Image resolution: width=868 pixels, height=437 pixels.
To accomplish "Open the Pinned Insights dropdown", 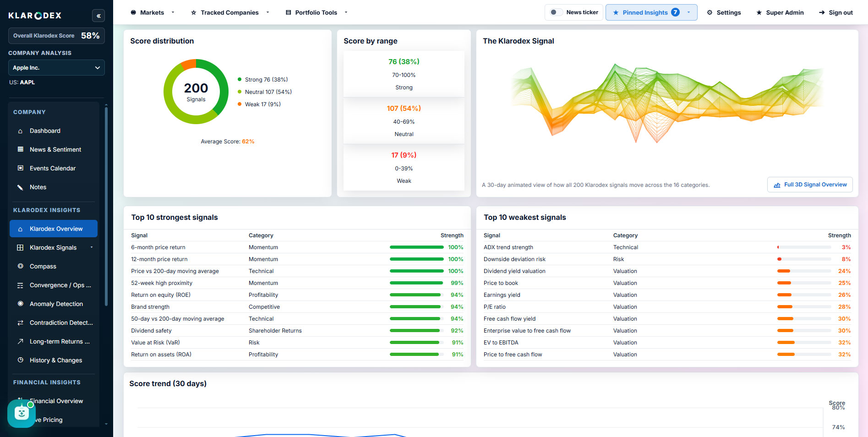I will pos(651,12).
